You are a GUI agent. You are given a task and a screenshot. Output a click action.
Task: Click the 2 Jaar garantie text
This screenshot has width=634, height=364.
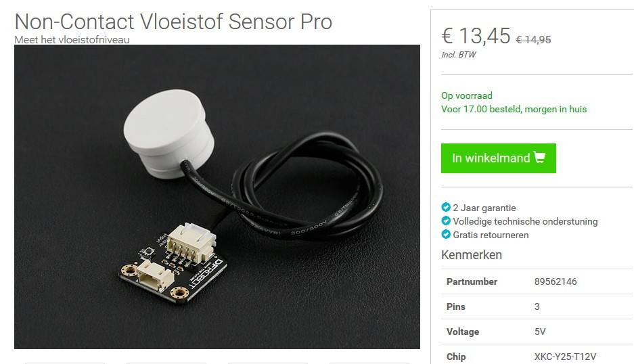[x=484, y=208]
